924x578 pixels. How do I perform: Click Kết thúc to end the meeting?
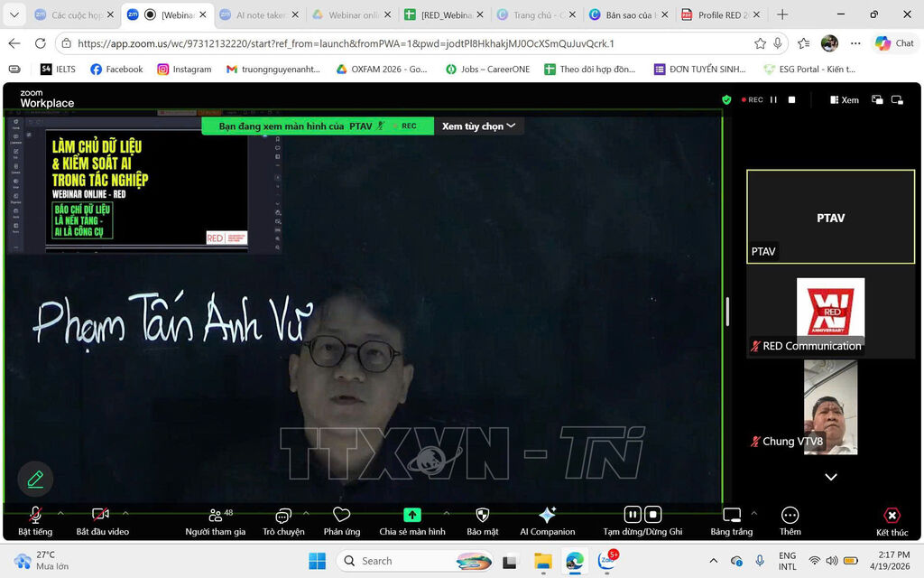[892, 519]
